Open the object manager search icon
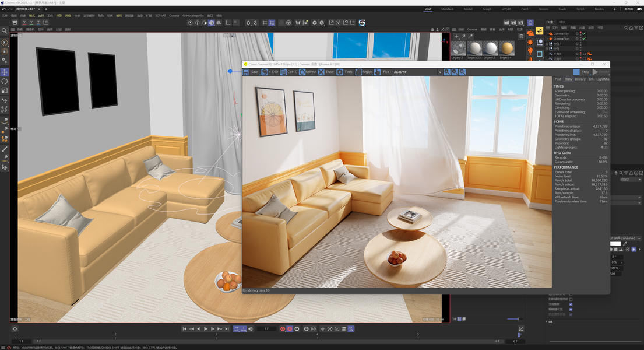 pyautogui.click(x=626, y=28)
